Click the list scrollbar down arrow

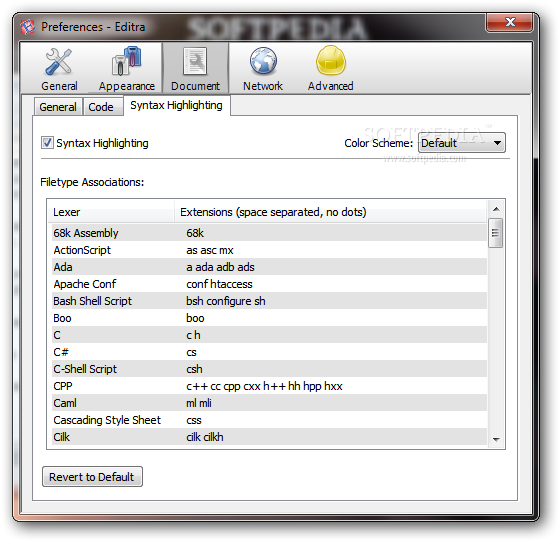click(496, 440)
